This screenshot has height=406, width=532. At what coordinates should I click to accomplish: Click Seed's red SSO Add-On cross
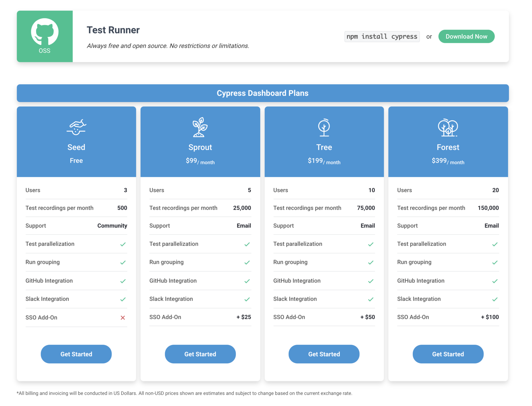click(x=123, y=318)
